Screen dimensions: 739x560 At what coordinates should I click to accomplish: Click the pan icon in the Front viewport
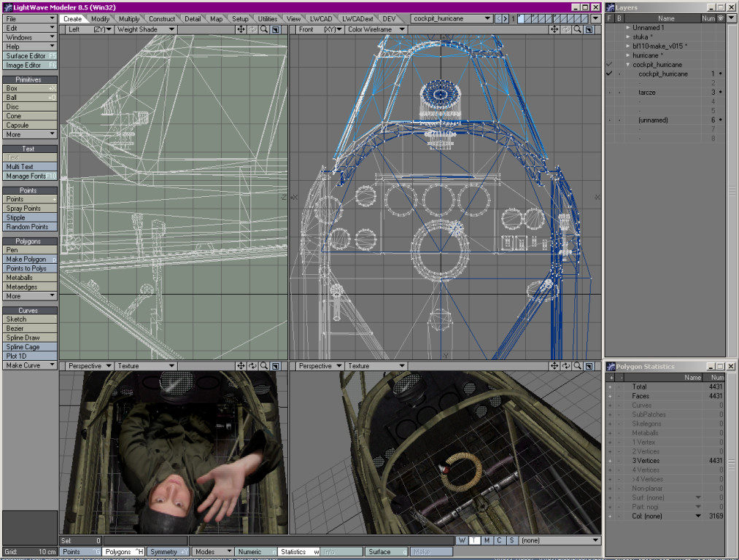point(554,30)
